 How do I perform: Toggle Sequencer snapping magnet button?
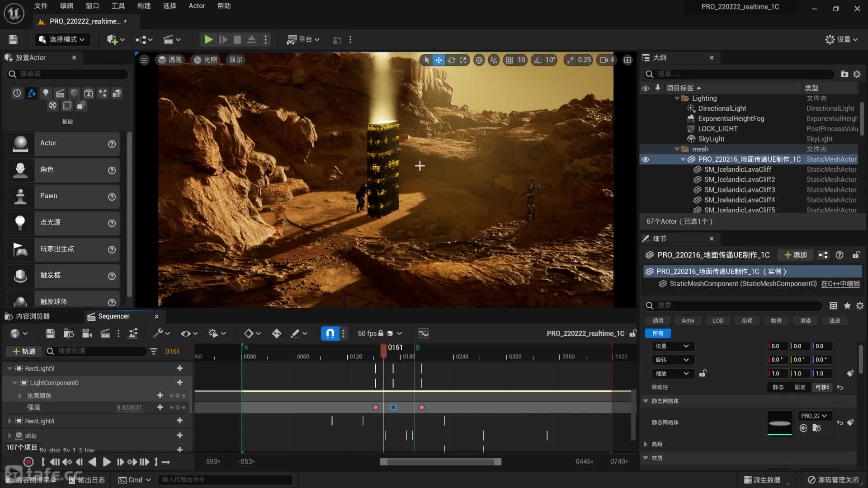click(x=330, y=333)
